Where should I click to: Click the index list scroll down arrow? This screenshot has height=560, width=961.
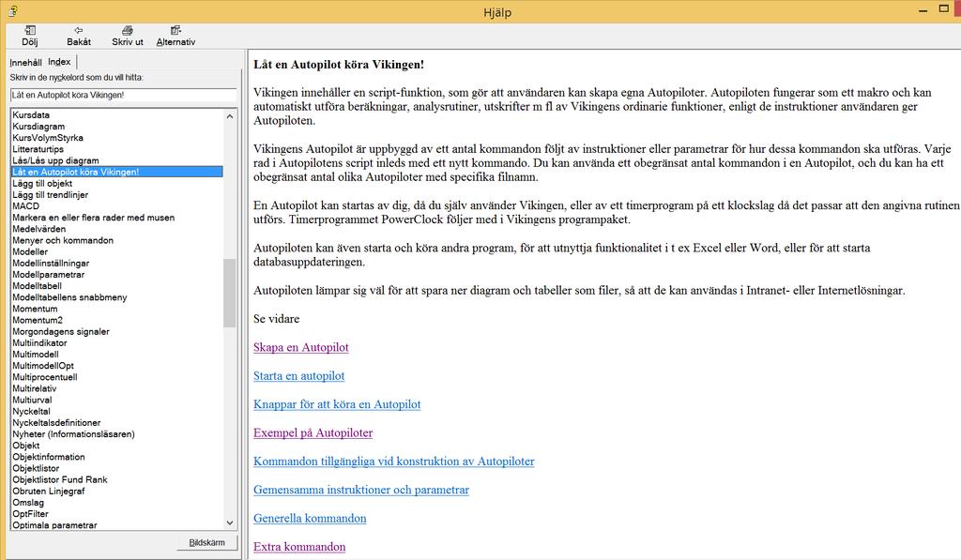[x=230, y=522]
